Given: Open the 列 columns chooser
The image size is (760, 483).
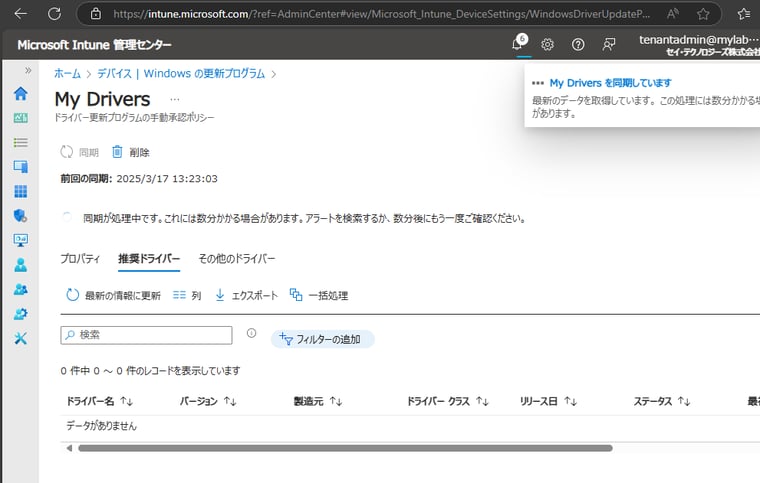Looking at the screenshot, I should 187,295.
